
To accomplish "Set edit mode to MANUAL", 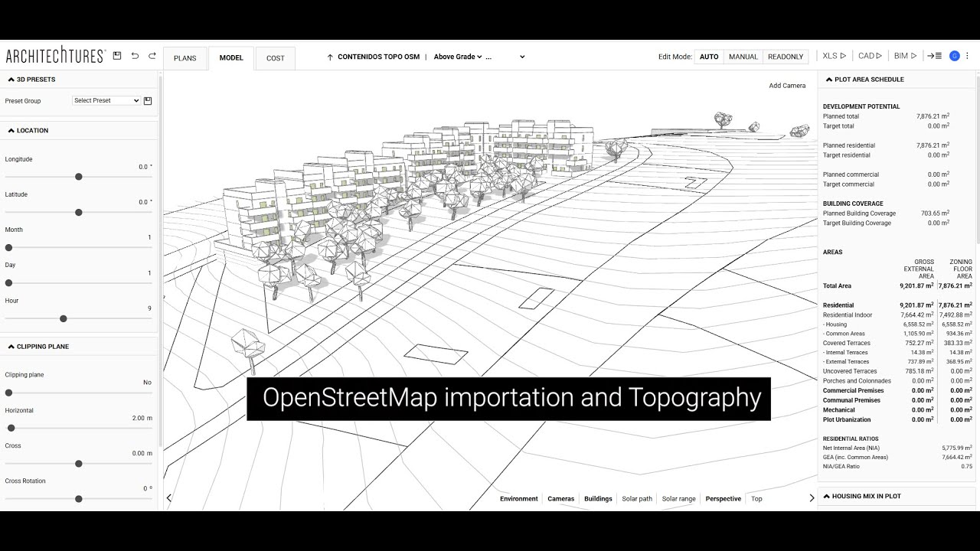I will click(743, 57).
